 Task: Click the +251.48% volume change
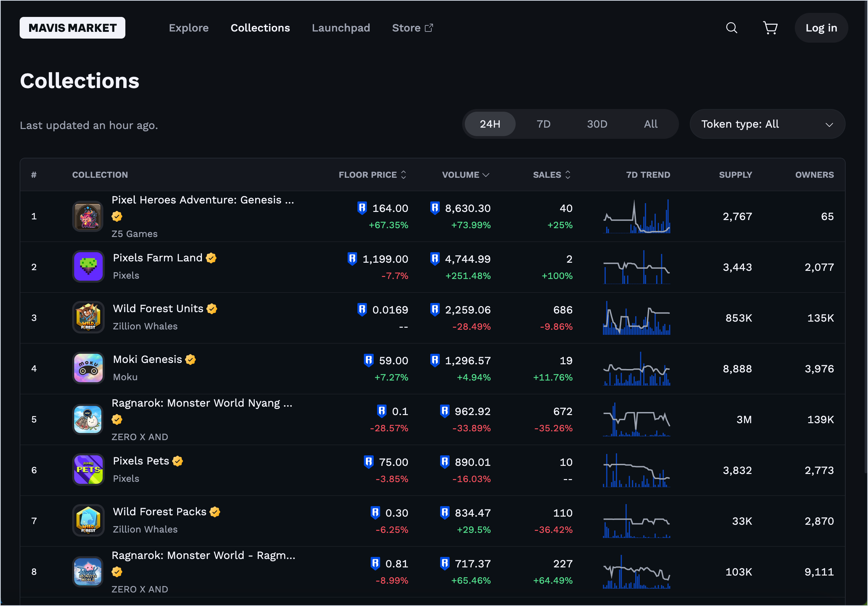468,276
